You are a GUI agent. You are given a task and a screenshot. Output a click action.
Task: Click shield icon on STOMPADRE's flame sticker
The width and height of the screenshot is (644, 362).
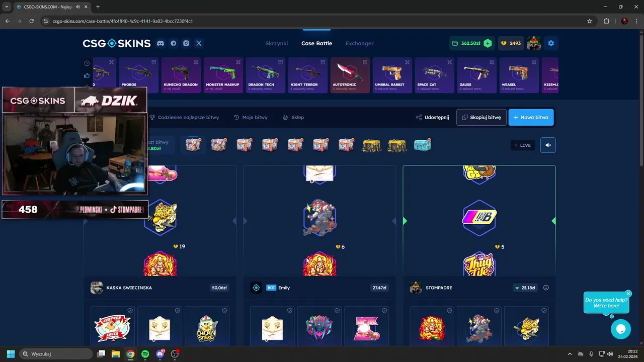coord(449,311)
